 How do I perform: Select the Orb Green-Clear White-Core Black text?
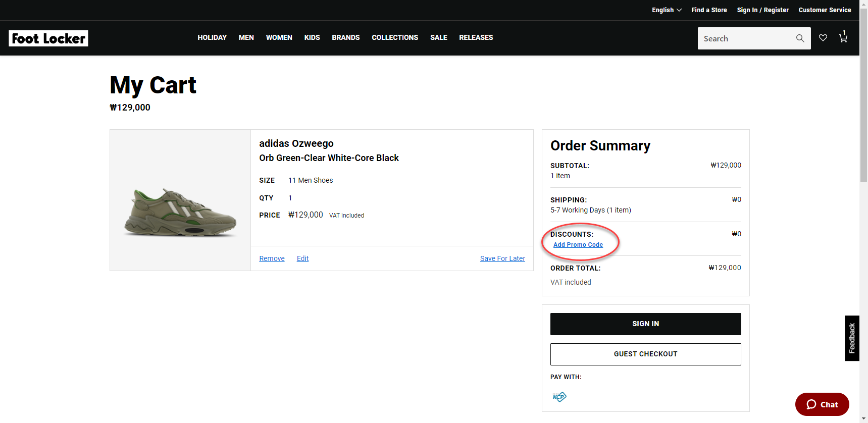pos(329,158)
